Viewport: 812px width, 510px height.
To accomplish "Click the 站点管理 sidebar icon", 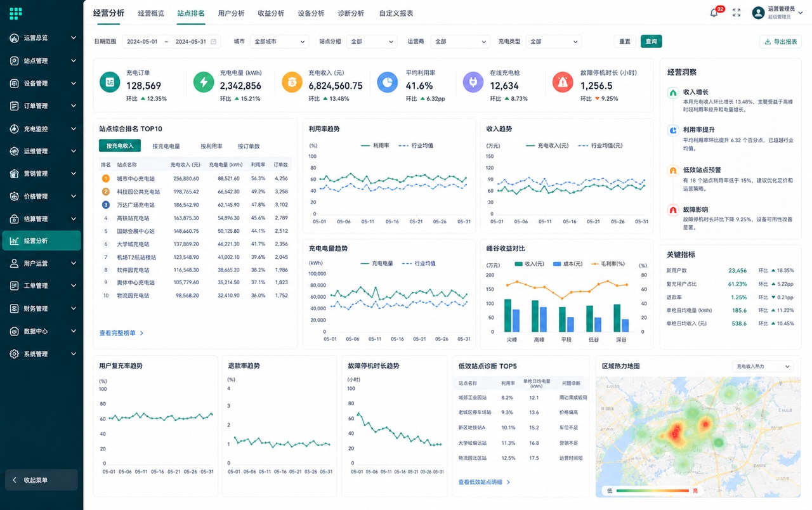I will [x=15, y=61].
